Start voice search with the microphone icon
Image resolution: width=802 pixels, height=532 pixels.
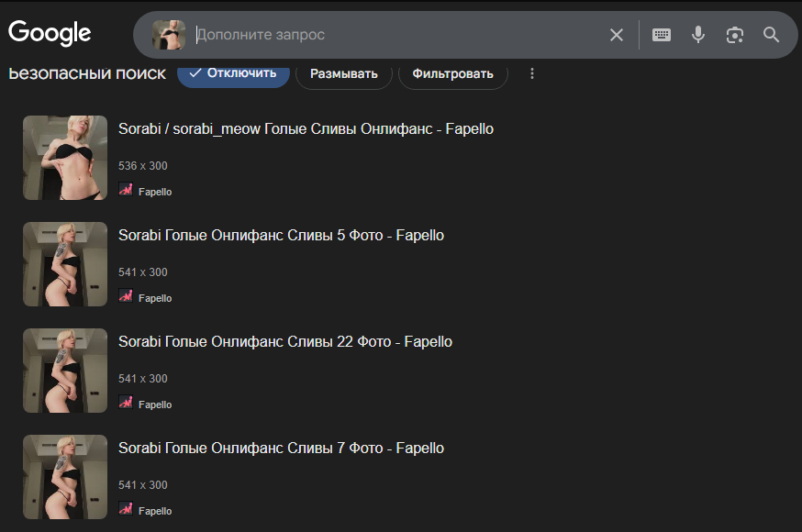point(698,35)
